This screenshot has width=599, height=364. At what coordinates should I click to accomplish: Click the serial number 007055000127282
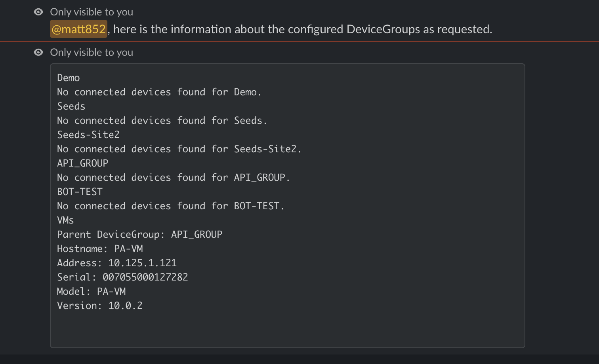(145, 277)
